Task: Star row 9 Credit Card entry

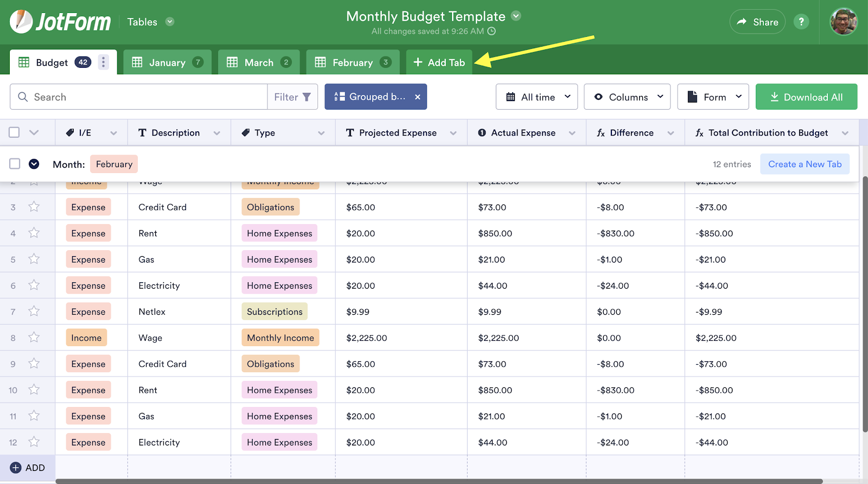Action: 34,364
